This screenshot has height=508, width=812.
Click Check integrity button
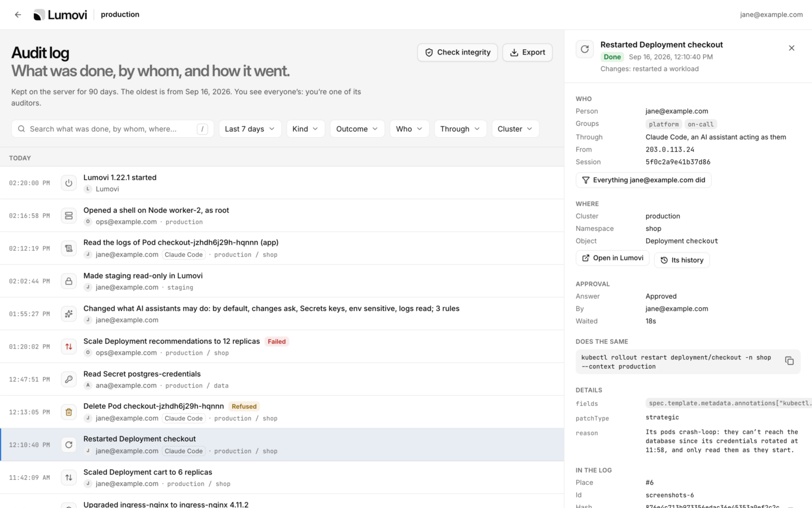tap(457, 52)
